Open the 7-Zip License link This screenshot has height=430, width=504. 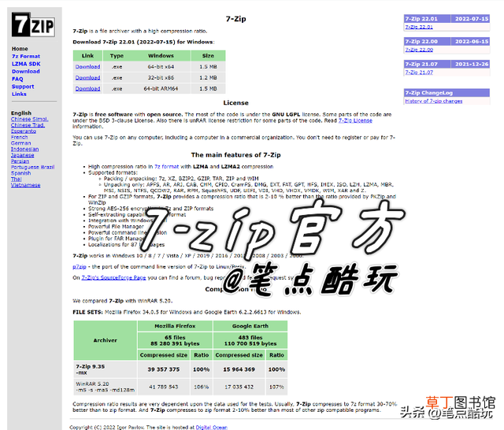pyautogui.click(x=355, y=120)
